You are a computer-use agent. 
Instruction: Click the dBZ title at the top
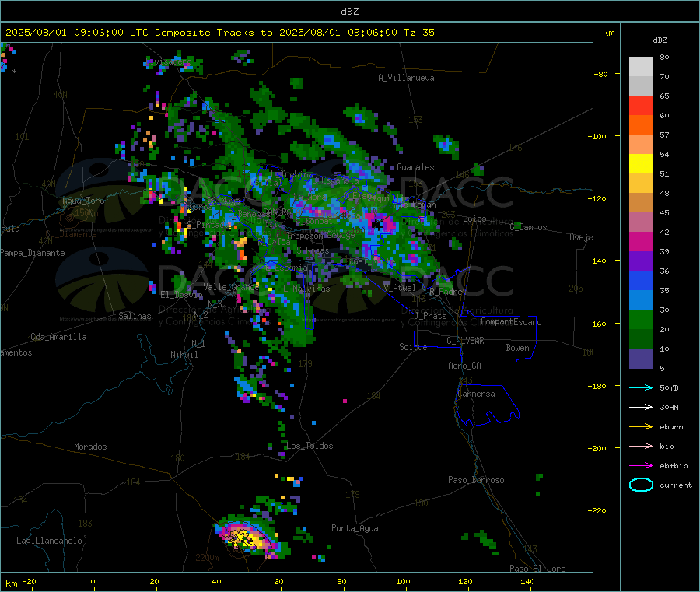pos(349,12)
